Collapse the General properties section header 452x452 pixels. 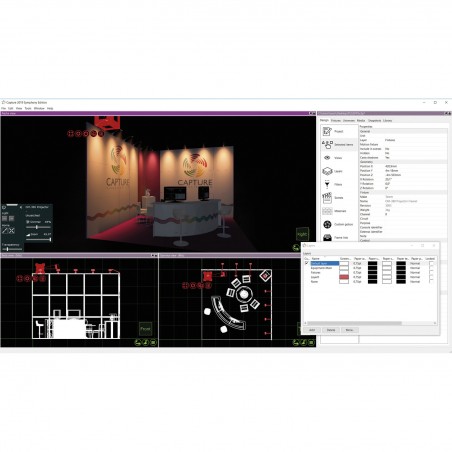point(403,131)
